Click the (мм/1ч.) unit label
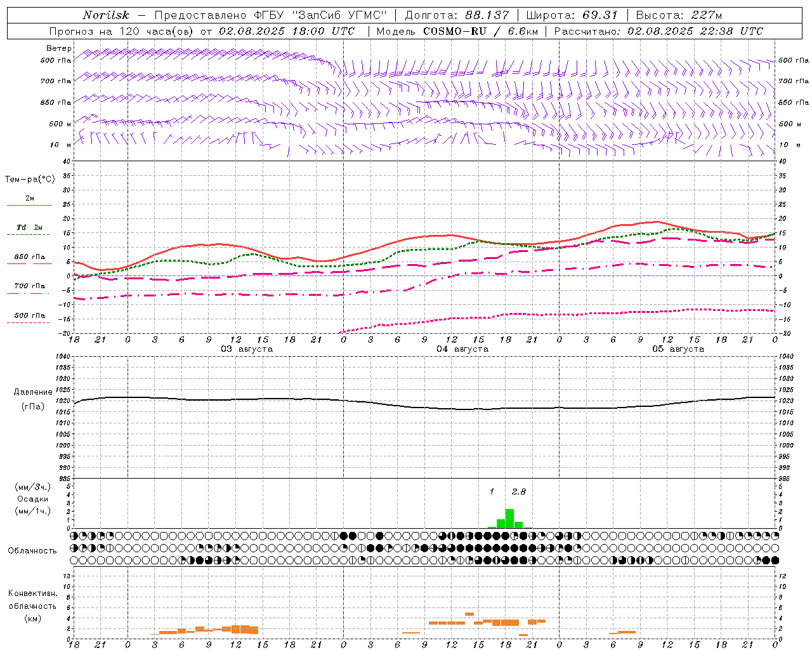Viewport: 812px width, 650px height. (33, 511)
